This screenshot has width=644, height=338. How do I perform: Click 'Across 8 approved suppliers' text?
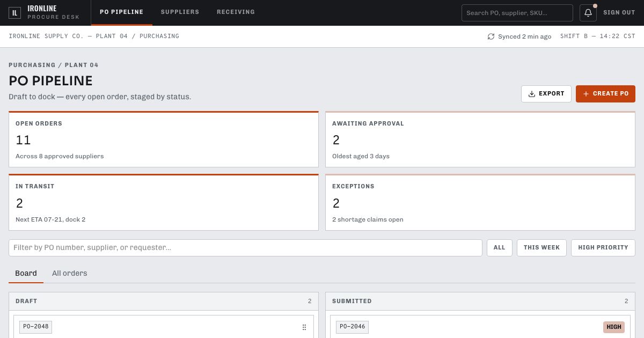pos(60,156)
